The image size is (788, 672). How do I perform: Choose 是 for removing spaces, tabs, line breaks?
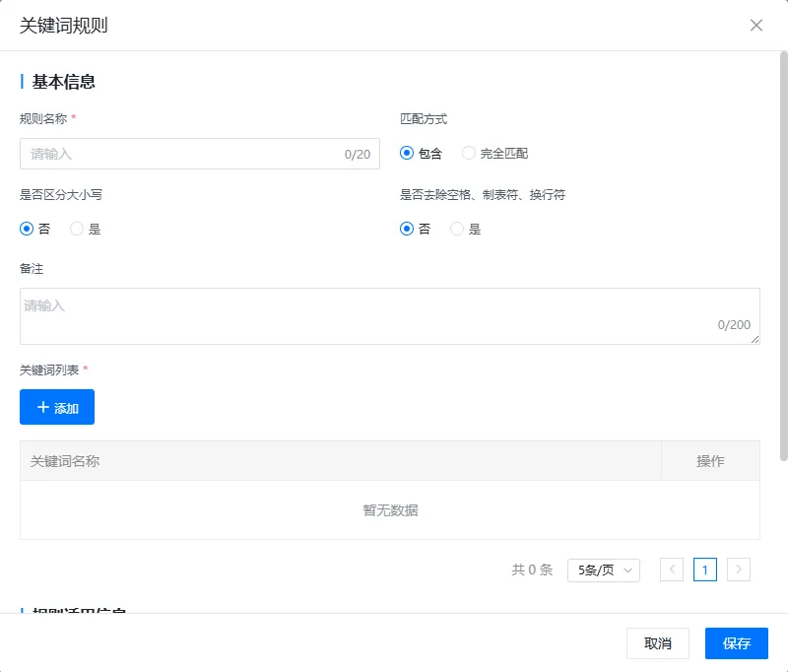457,229
